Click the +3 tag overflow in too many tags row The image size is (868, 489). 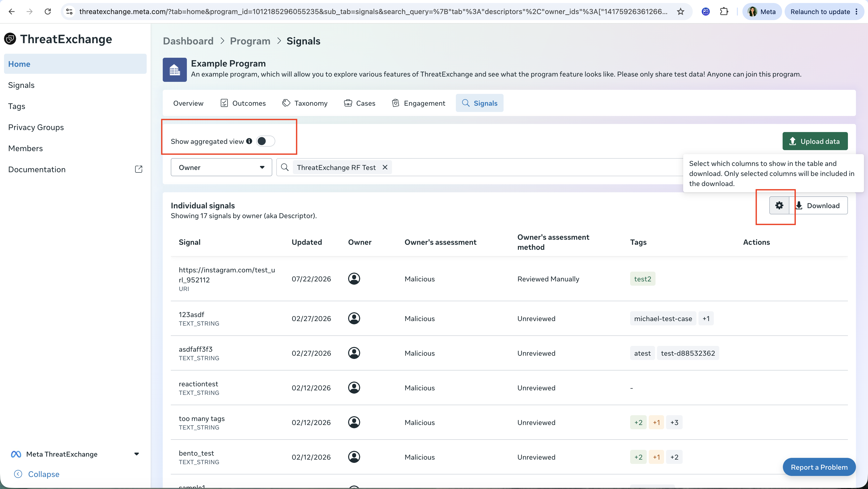click(x=674, y=422)
